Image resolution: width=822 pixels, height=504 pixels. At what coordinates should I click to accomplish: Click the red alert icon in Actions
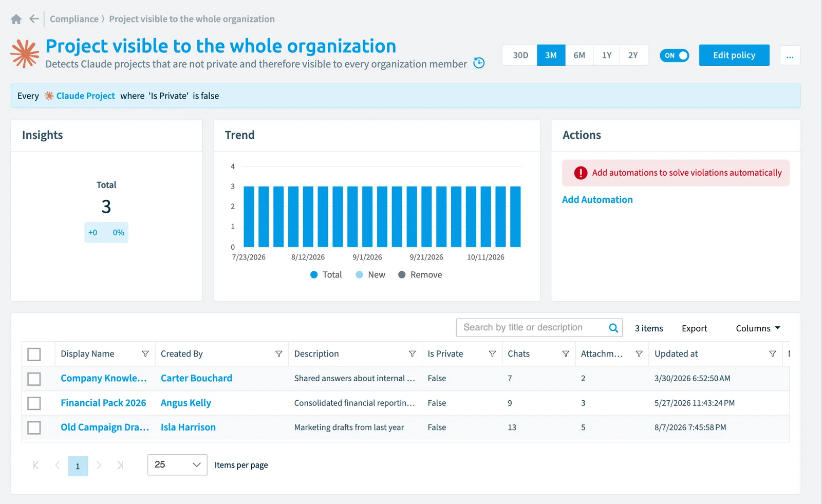(x=581, y=173)
